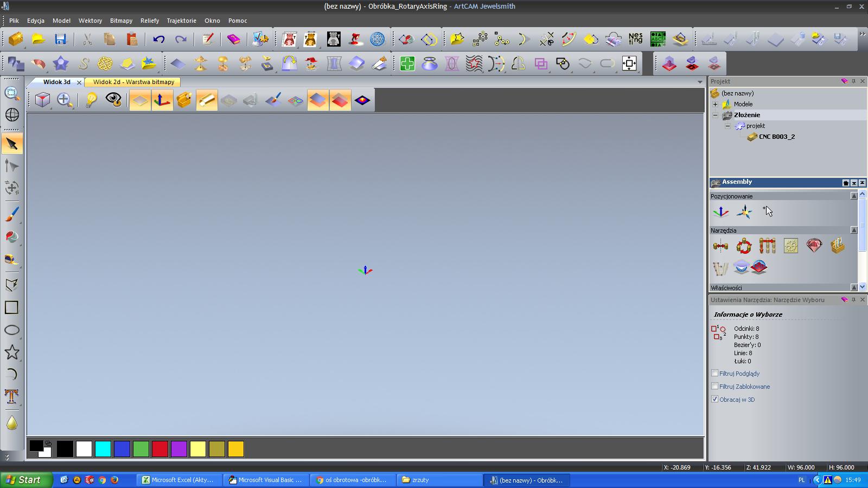The width and height of the screenshot is (868, 488).
Task: Switch to Microsoft Excel taskbar button
Action: tap(179, 480)
